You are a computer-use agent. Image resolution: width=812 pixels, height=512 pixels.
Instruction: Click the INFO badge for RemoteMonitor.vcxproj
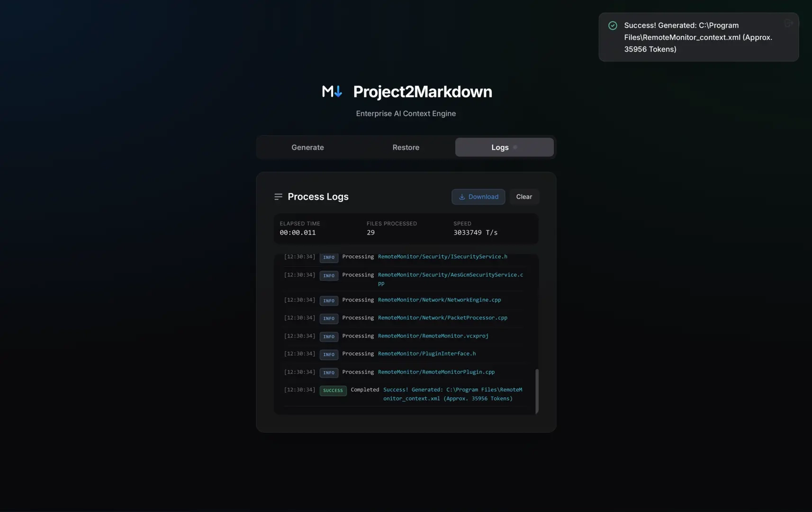(x=329, y=337)
